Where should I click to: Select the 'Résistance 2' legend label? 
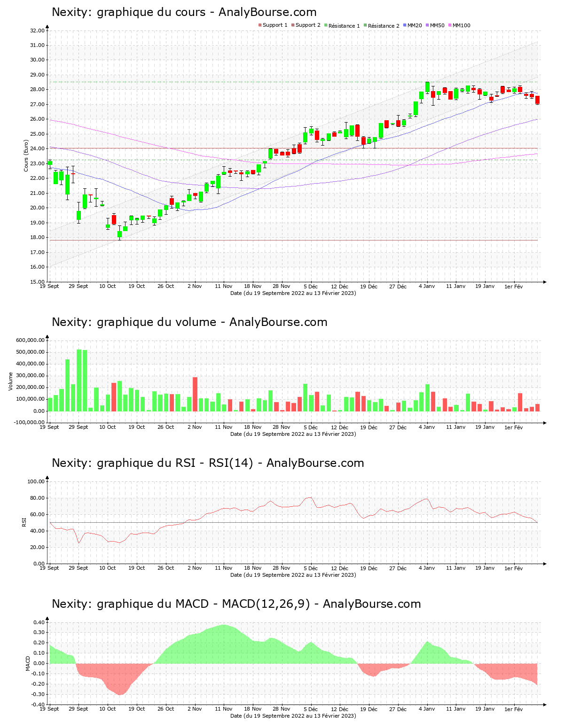384,25
